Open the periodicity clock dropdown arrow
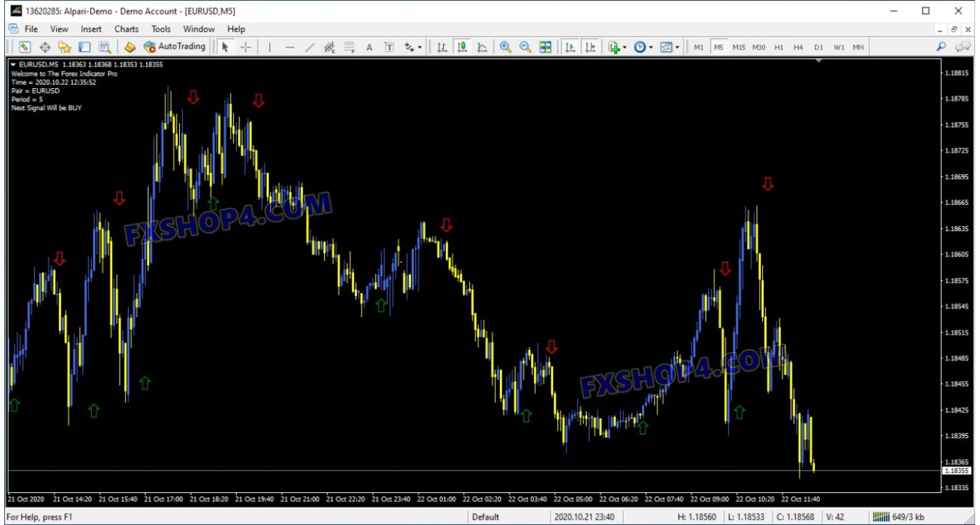Viewport: 980px width, 525px height. pos(651,48)
